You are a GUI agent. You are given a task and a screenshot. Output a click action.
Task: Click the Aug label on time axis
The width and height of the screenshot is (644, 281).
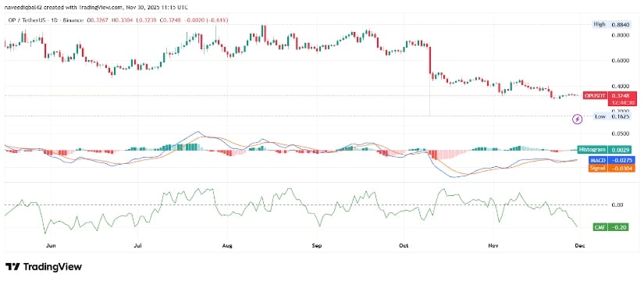pyautogui.click(x=227, y=246)
